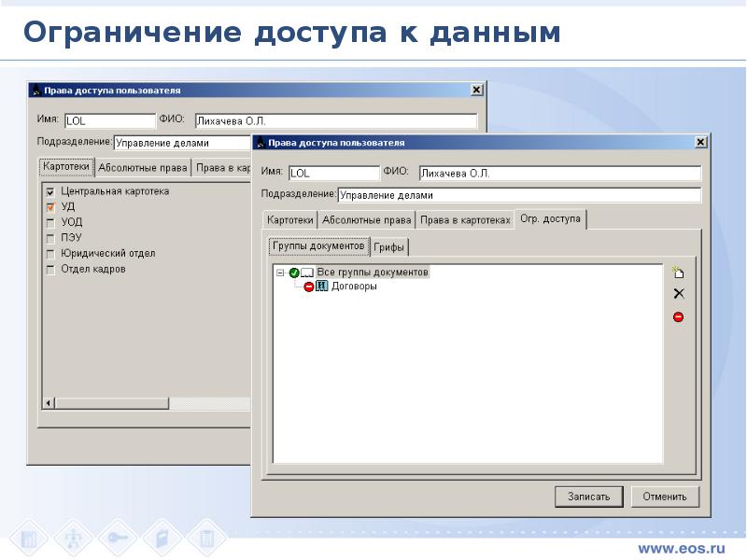Viewport: 747px width, 560px height.
Task: Enable the Юридический отдел checkbox
Action: click(x=50, y=254)
